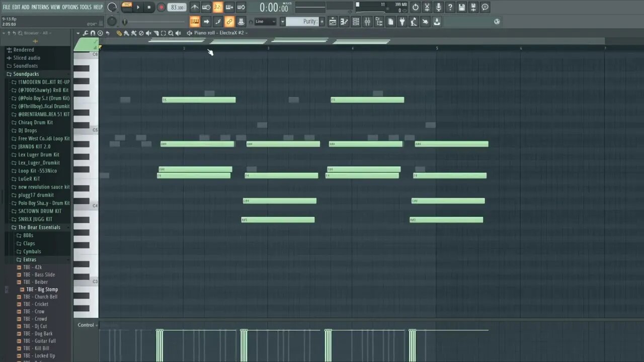Image resolution: width=644 pixels, height=362 pixels.
Task: Select the mute tool speaker icon
Action: coord(148,33)
